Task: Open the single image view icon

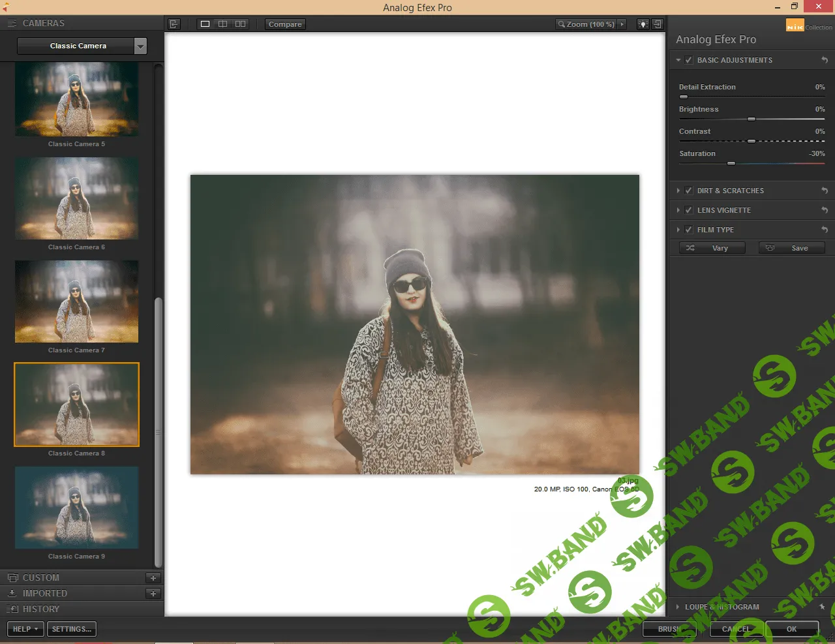Action: (205, 23)
